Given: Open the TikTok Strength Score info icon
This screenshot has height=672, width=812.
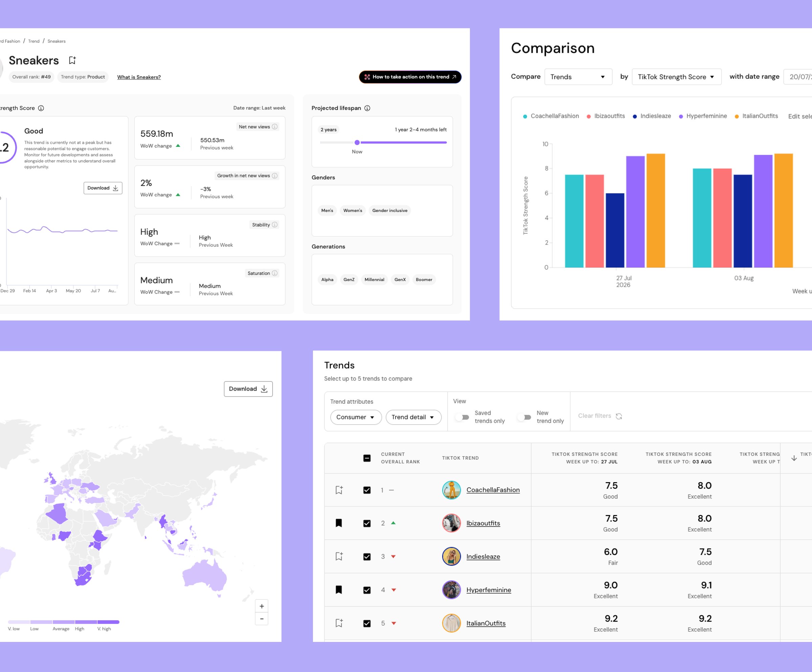Looking at the screenshot, I should [41, 108].
